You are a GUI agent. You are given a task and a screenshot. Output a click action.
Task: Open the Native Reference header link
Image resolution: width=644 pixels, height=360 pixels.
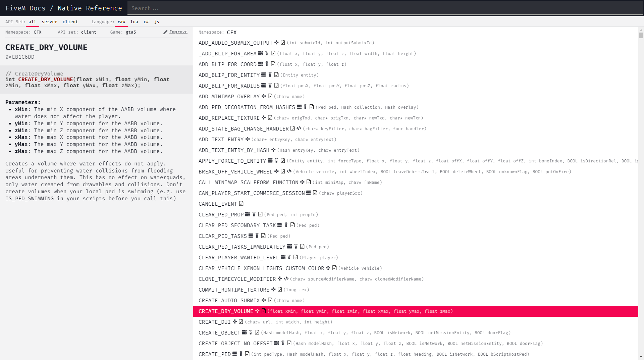click(x=90, y=8)
